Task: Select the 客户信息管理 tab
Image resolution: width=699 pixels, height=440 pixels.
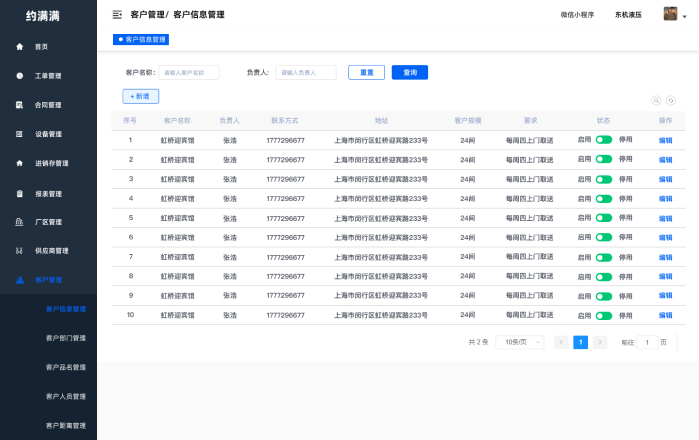Action: [x=141, y=39]
